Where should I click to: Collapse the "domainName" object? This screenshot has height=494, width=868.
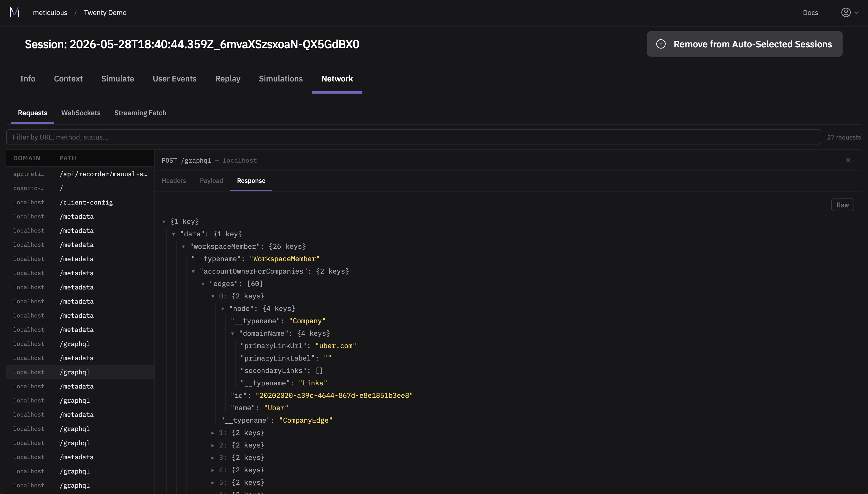click(233, 334)
